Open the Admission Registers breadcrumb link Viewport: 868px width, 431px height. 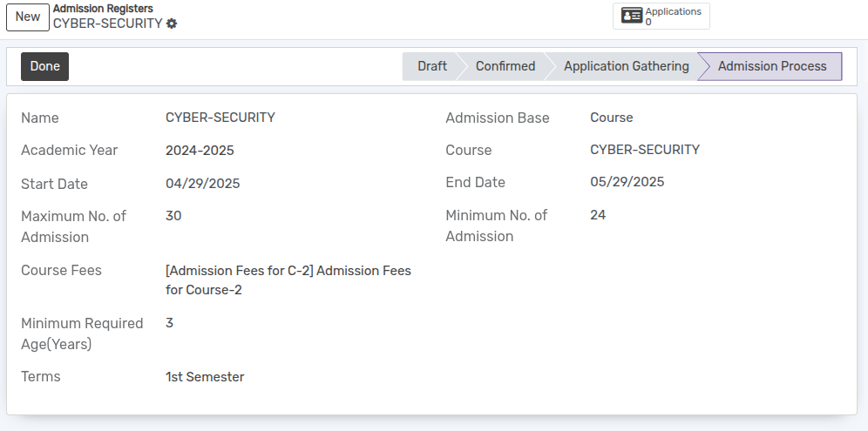[103, 9]
